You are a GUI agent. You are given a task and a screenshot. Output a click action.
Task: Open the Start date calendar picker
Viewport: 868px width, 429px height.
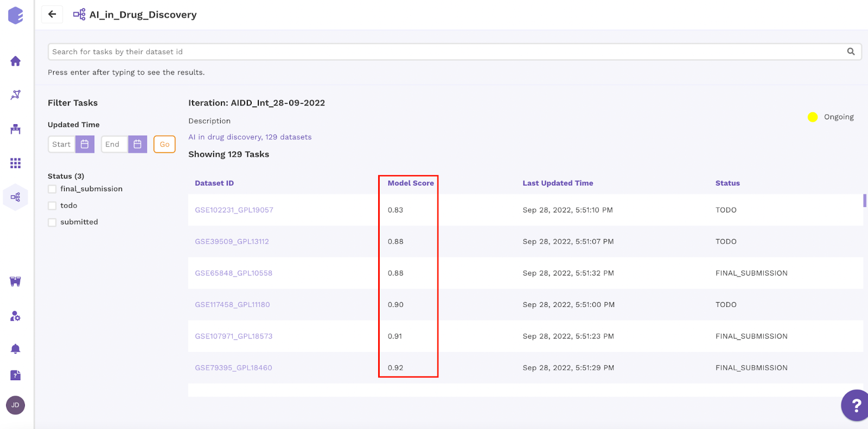click(x=85, y=144)
